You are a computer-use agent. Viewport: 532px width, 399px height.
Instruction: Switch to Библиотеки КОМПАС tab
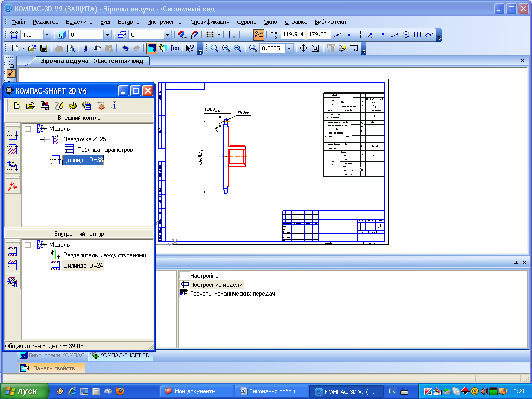click(52, 355)
